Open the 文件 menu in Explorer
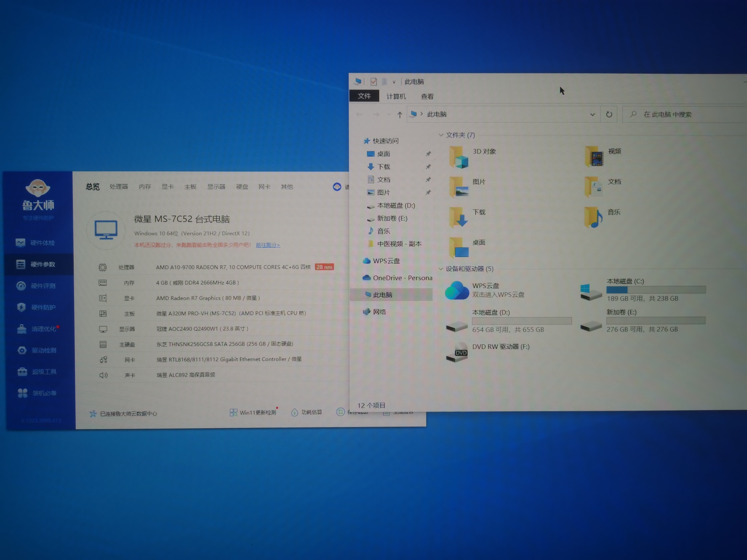 coord(364,96)
